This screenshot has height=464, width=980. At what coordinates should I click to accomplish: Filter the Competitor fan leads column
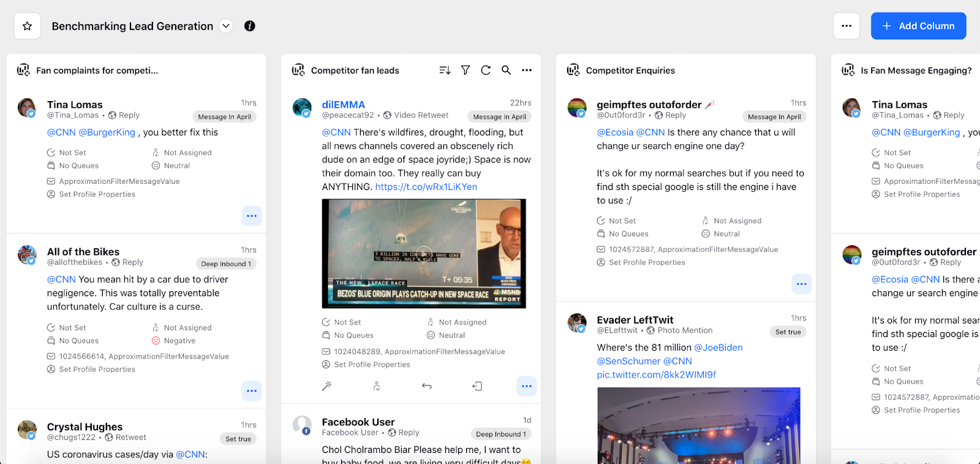pyautogui.click(x=466, y=70)
